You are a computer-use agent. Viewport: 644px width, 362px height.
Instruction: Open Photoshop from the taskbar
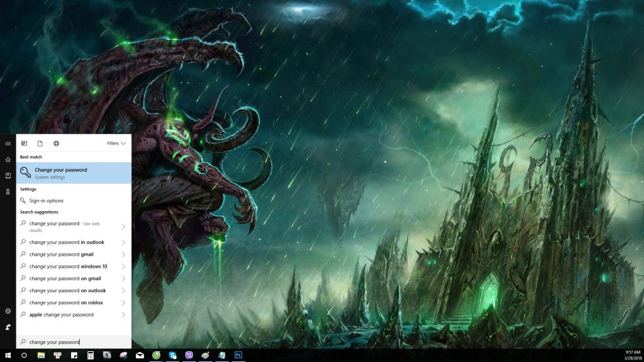(x=238, y=355)
